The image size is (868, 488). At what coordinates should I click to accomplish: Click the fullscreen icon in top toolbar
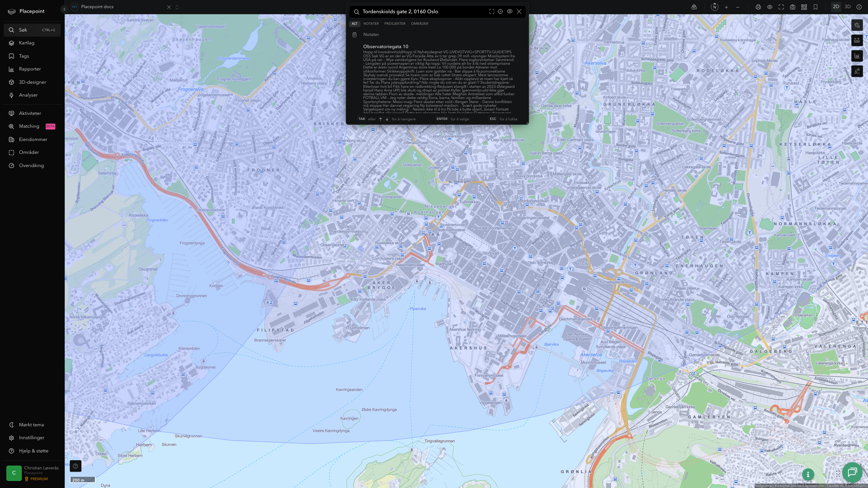tap(781, 7)
